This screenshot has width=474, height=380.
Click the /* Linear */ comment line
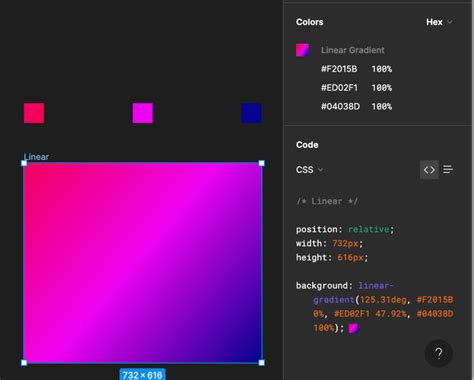[x=327, y=201]
